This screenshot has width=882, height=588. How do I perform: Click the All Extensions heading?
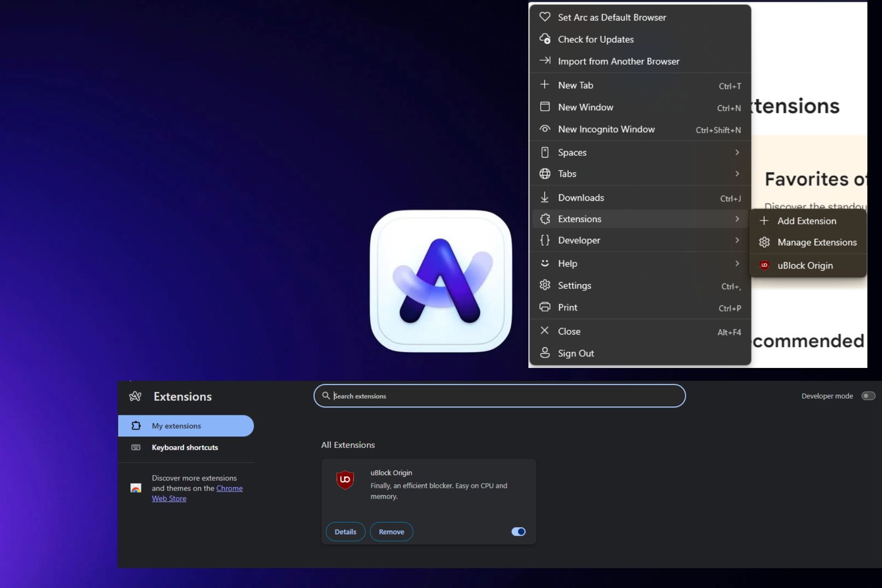(348, 445)
